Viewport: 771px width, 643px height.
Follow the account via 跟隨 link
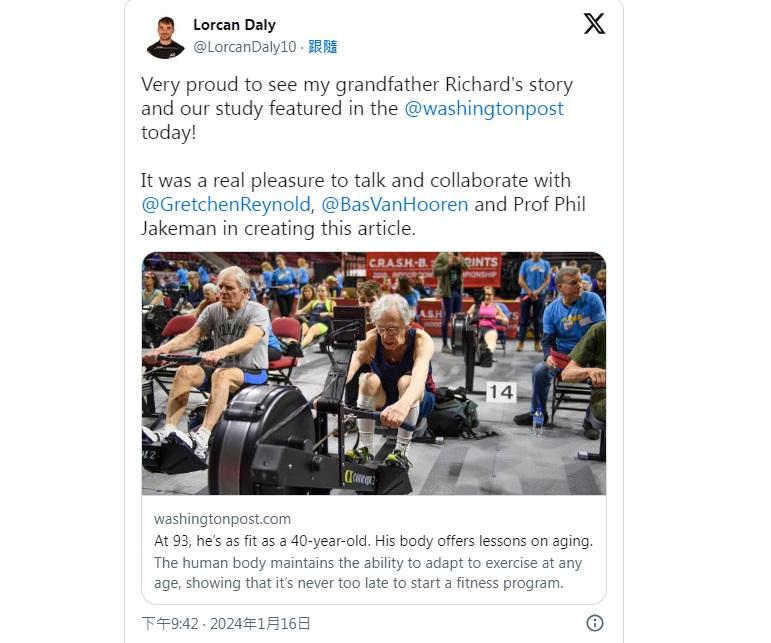323,47
